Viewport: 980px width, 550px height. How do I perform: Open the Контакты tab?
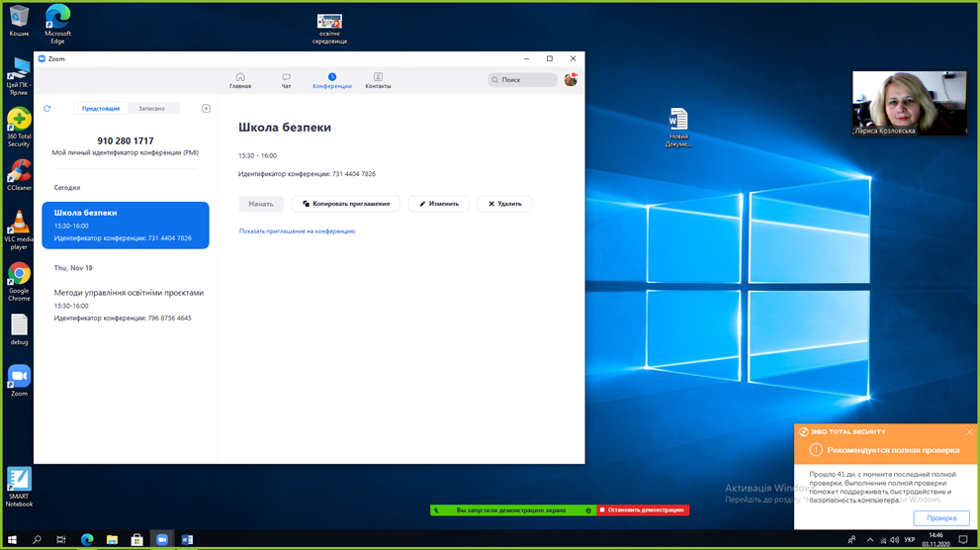click(x=378, y=80)
